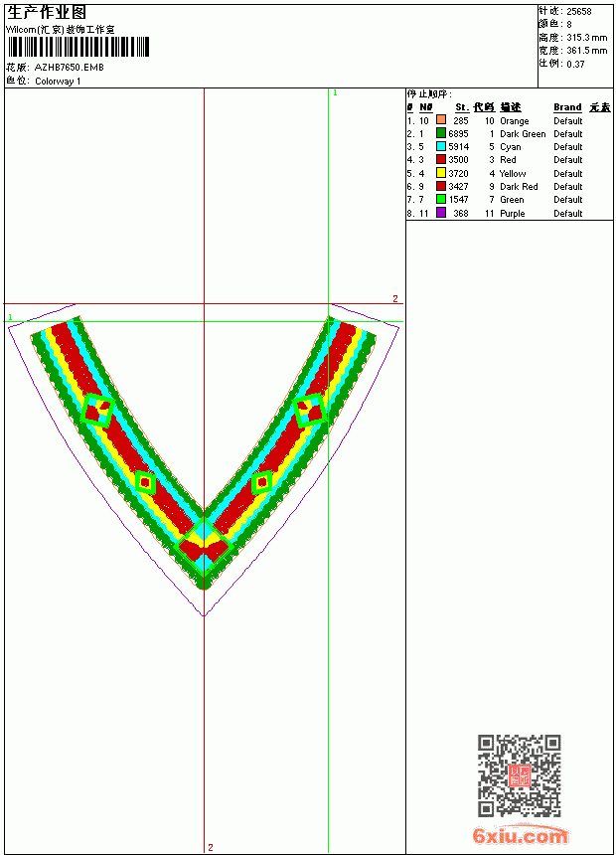616x855 pixels.
Task: Click the stitch count value 25658
Action: coord(579,12)
